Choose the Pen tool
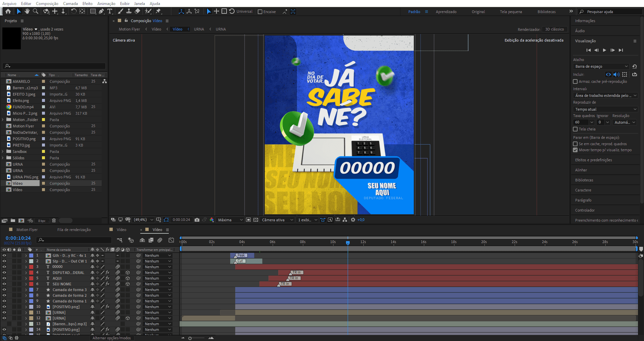This screenshot has height=341, width=644. click(101, 11)
